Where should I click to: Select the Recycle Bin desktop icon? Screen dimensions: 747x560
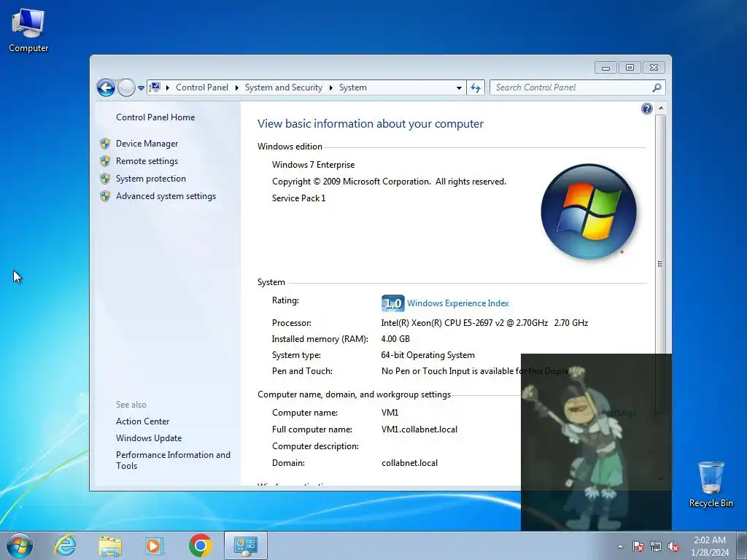point(711,484)
